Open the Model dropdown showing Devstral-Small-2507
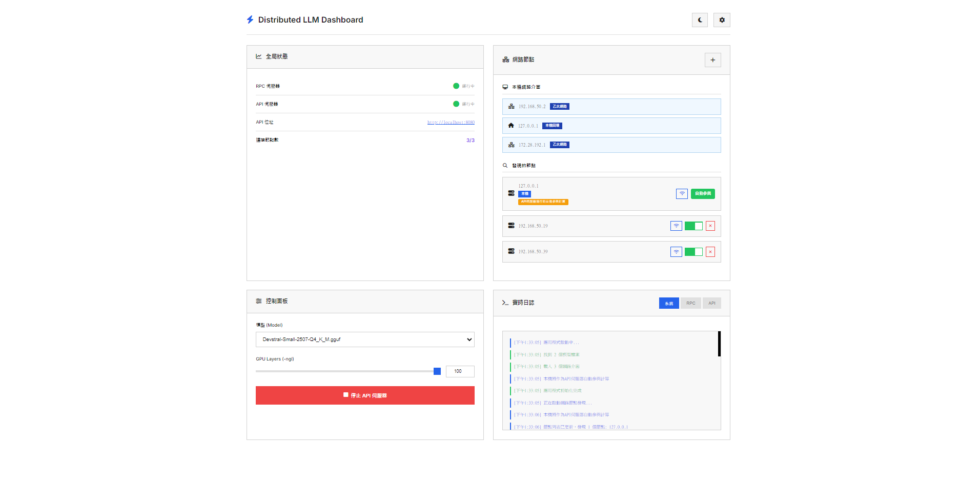This screenshot has width=980, height=500. coord(365,339)
